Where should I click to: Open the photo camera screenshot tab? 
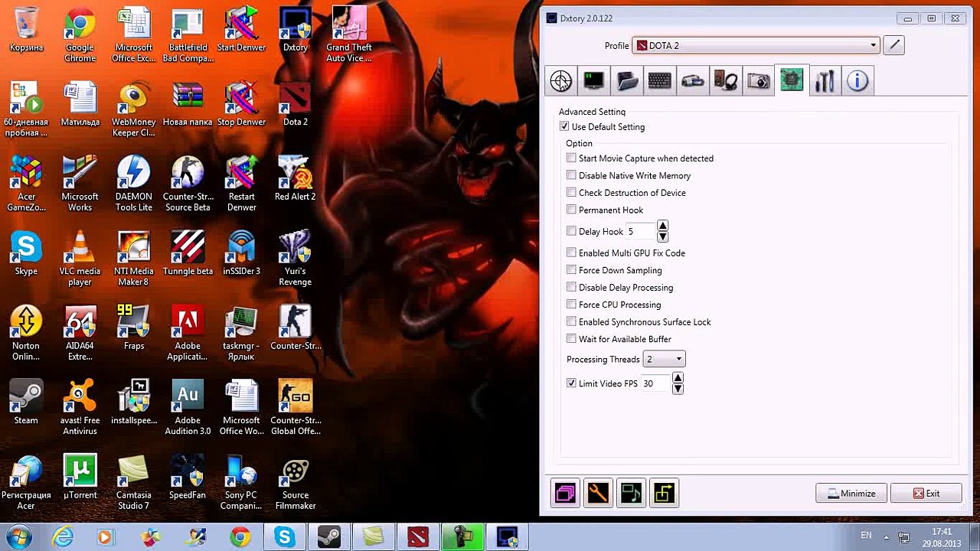(759, 81)
